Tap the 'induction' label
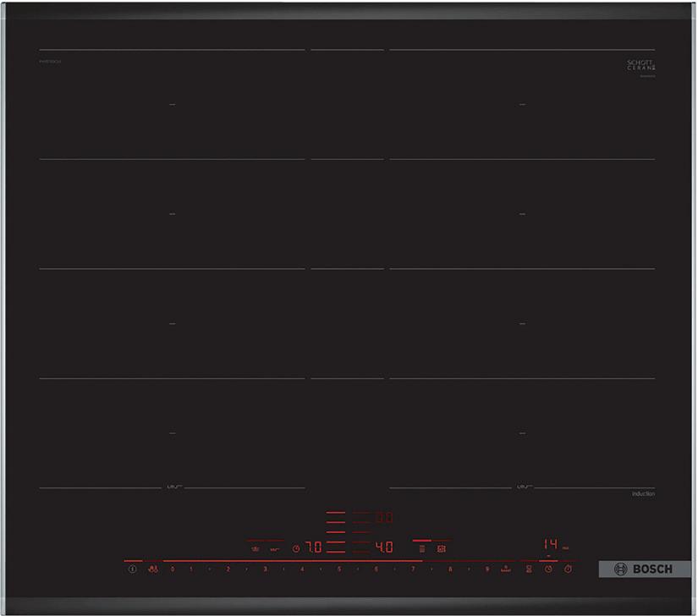Screen dimensions: 698x616 coord(643,493)
